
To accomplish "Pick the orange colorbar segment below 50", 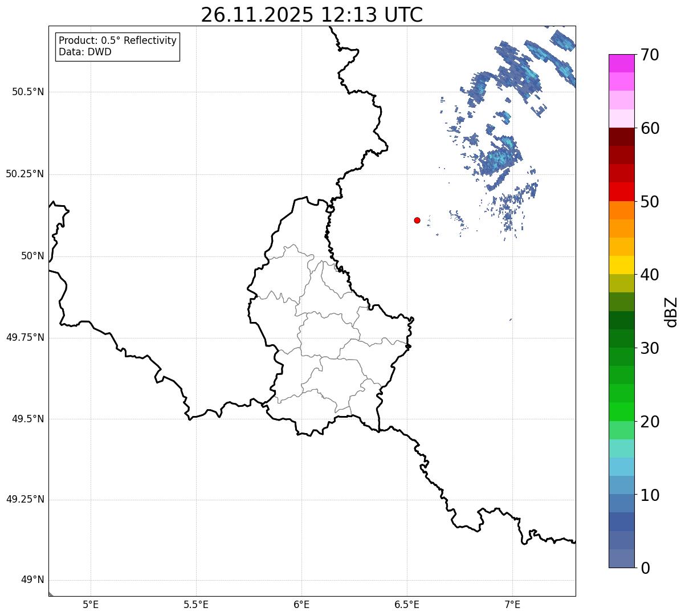I will tap(621, 210).
